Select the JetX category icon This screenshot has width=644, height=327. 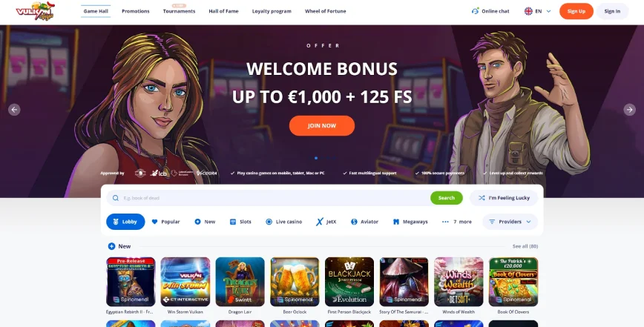coord(320,222)
